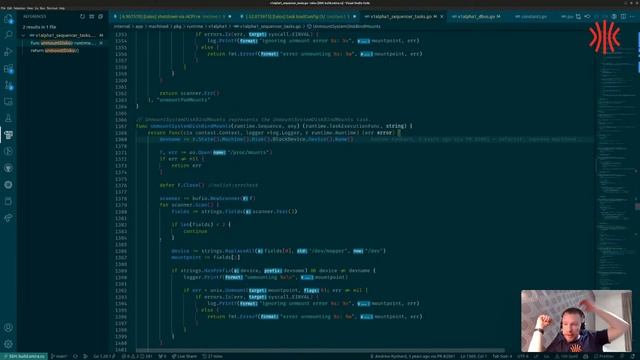Open the Help menu
The image size is (640, 360).
pyautogui.click(x=62, y=8)
